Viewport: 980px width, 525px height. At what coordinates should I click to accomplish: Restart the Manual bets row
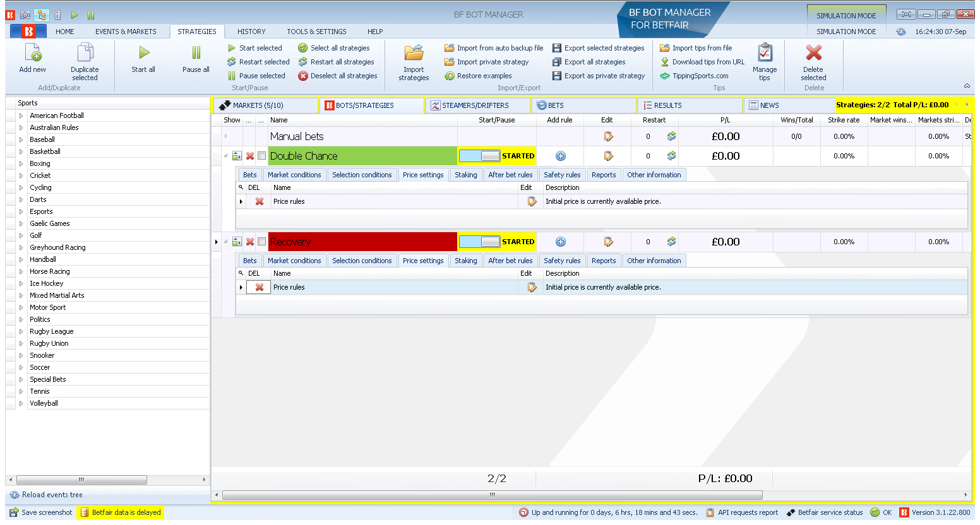point(671,136)
